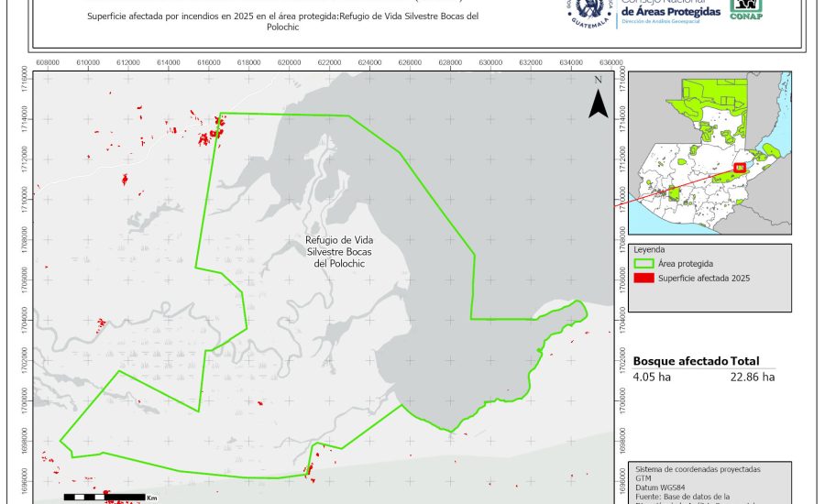Click the CONAP logo at top right
This screenshot has height=504, width=825.
(745, 9)
